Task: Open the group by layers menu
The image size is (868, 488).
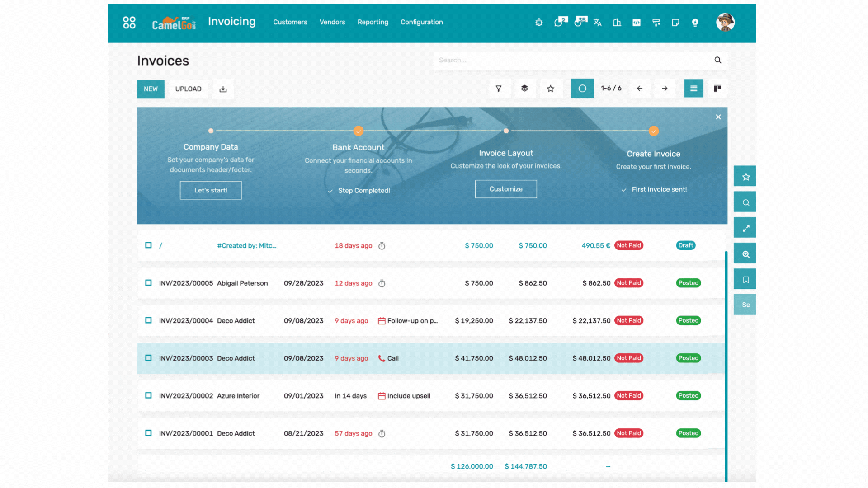Action: [524, 89]
